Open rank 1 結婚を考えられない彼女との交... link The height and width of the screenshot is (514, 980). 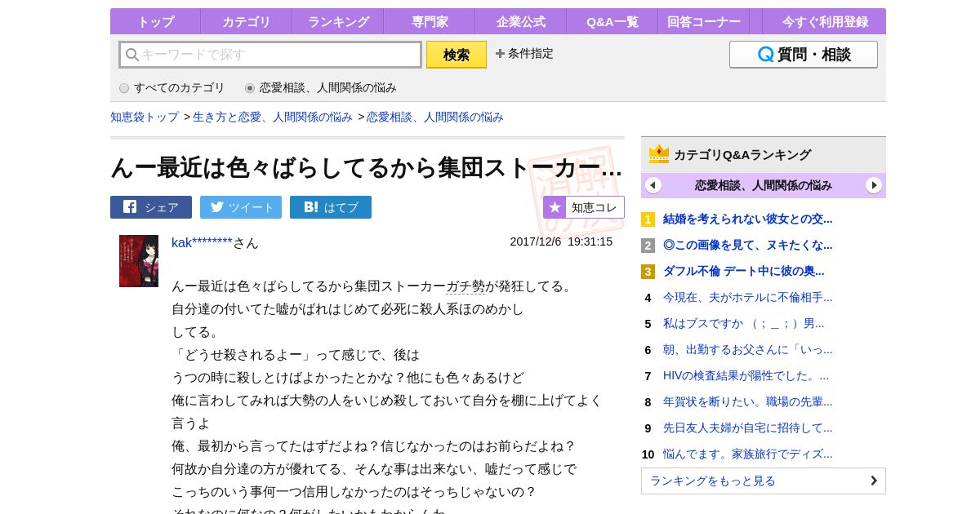pyautogui.click(x=748, y=219)
